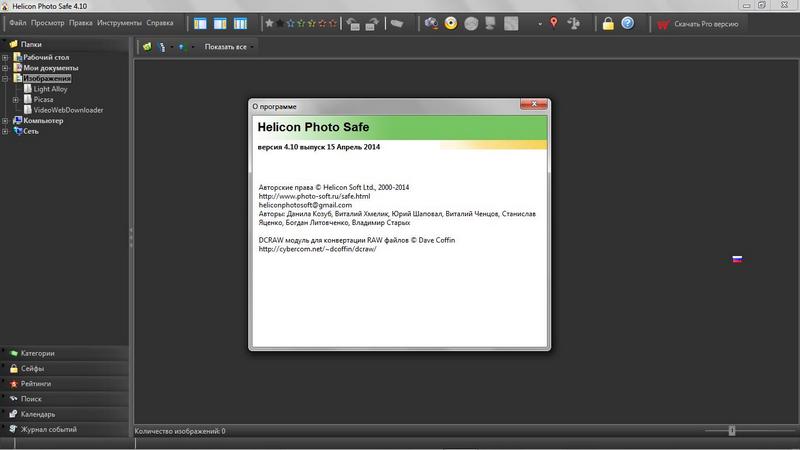Toggle the black star rating filter
The width and height of the screenshot is (800, 450).
(x=280, y=23)
